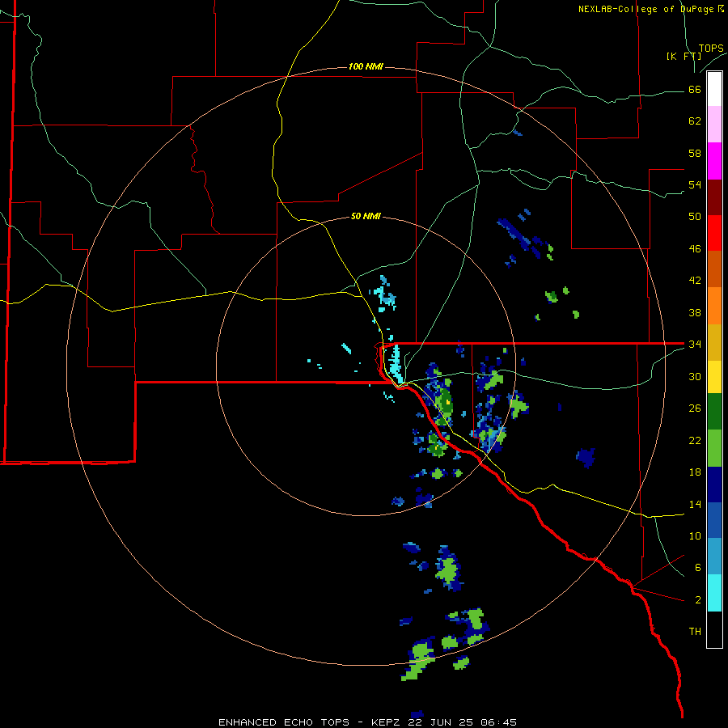728x728 pixels.
Task: Select the magenta band in the color scale
Action: (714, 161)
